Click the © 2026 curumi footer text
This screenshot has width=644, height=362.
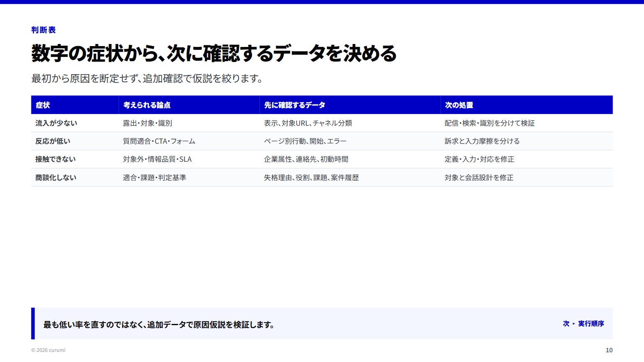tap(48, 350)
